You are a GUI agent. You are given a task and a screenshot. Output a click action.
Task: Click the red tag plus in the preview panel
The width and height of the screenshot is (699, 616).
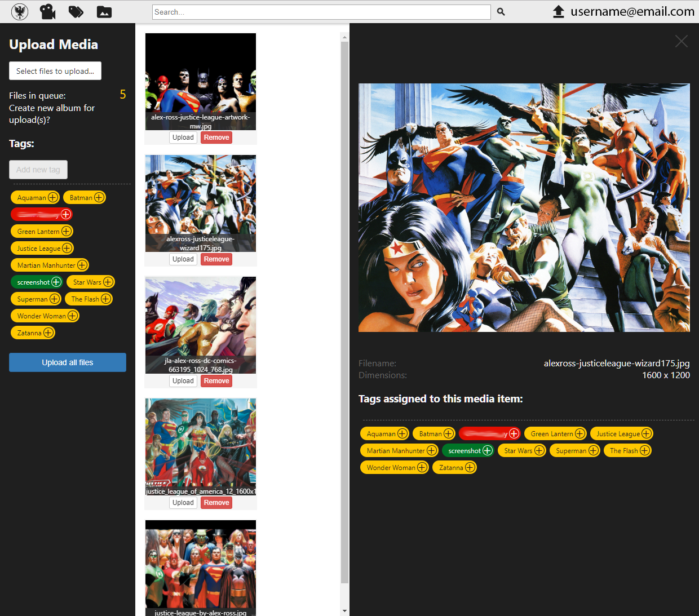point(514,433)
